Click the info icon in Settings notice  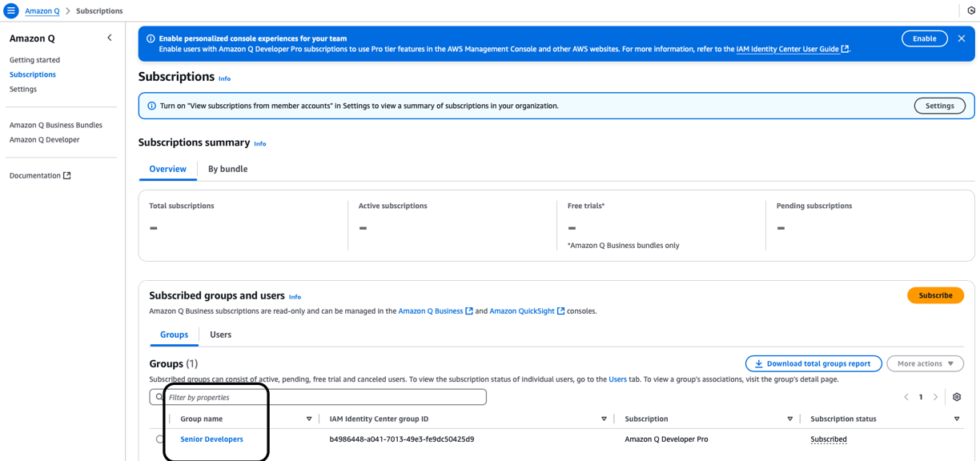pos(151,106)
